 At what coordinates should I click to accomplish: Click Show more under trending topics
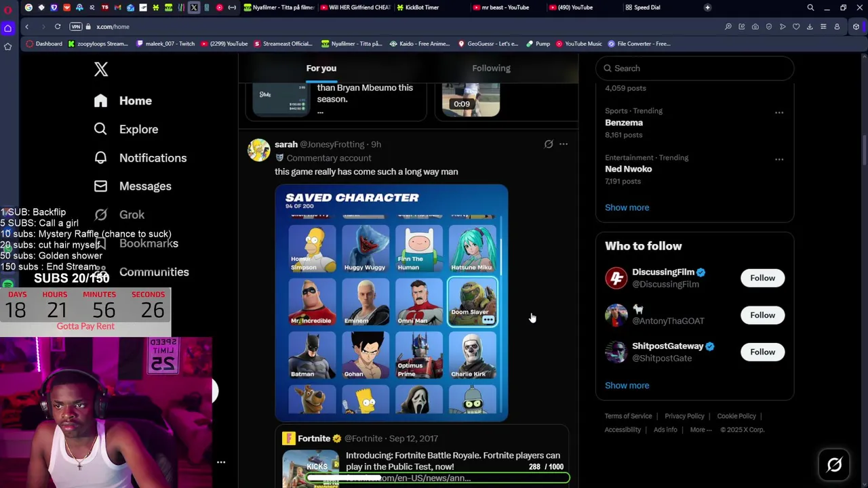tap(627, 207)
